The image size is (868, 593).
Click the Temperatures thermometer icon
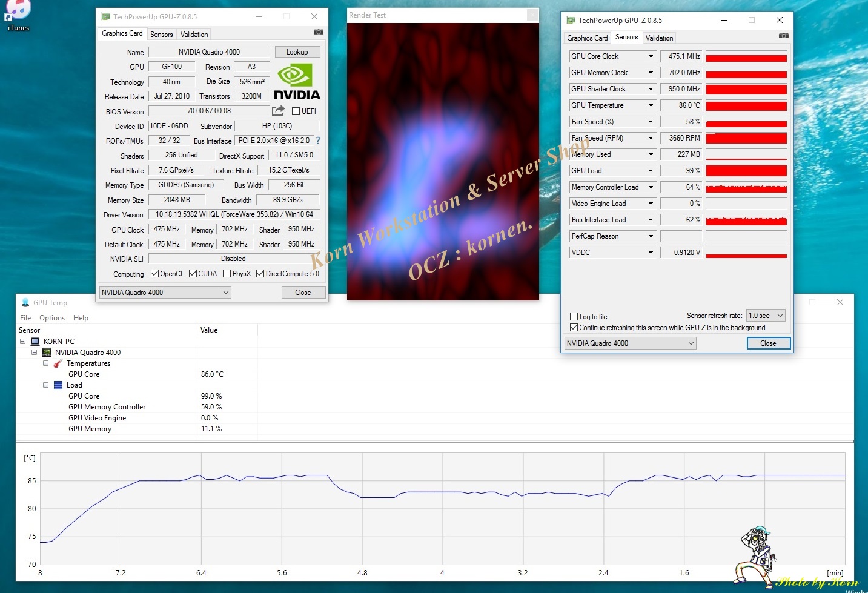(x=58, y=363)
